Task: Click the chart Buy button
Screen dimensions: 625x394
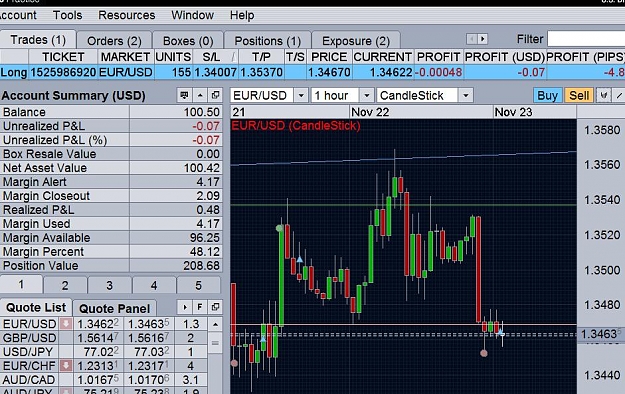Action: (547, 96)
